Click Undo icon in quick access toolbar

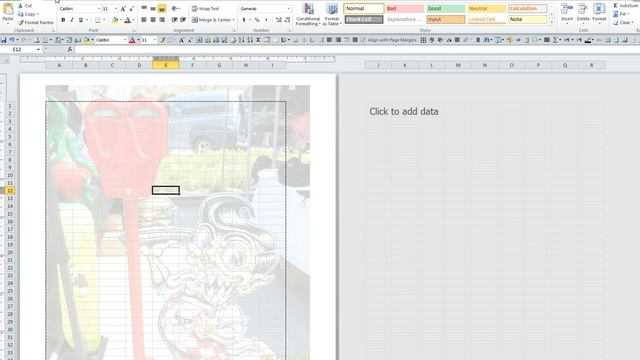point(12,40)
